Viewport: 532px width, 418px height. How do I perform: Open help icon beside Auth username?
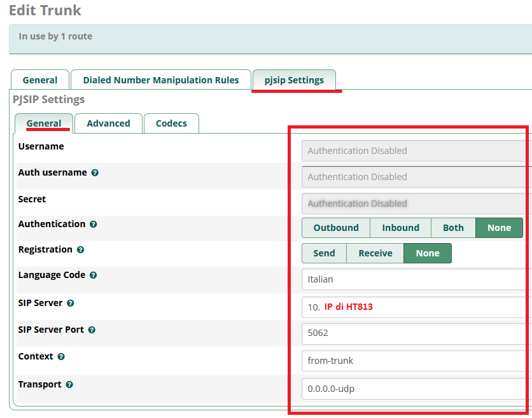tap(95, 172)
